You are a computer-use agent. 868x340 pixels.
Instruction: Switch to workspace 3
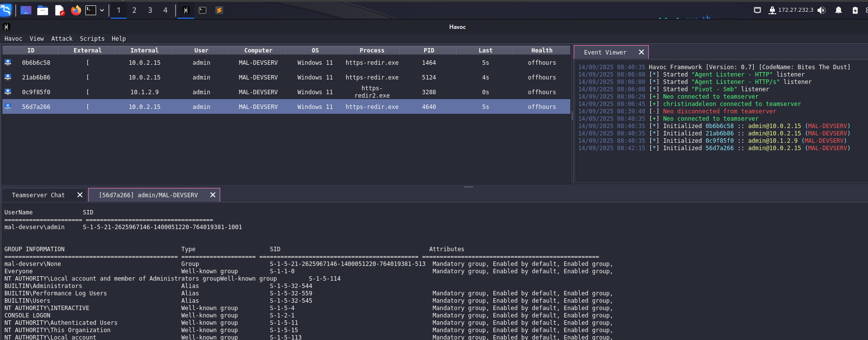pos(150,10)
